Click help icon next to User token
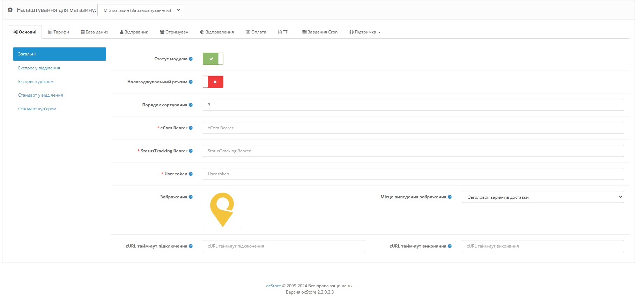 point(191,174)
